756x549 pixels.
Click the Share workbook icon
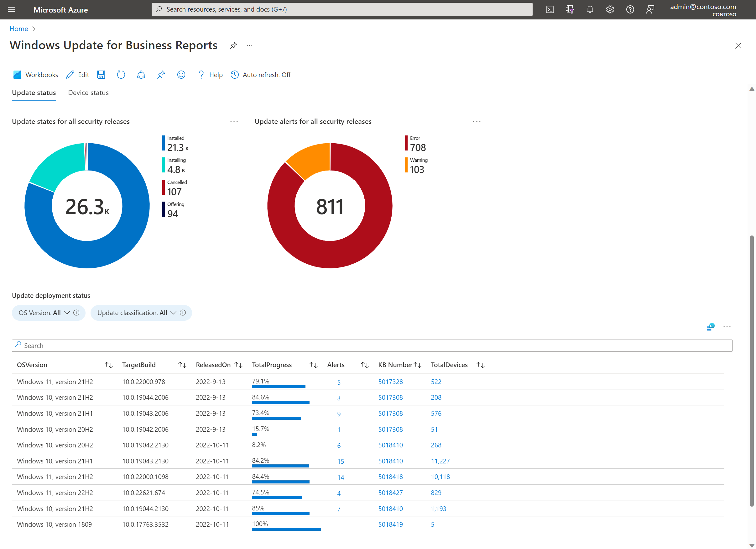[141, 75]
